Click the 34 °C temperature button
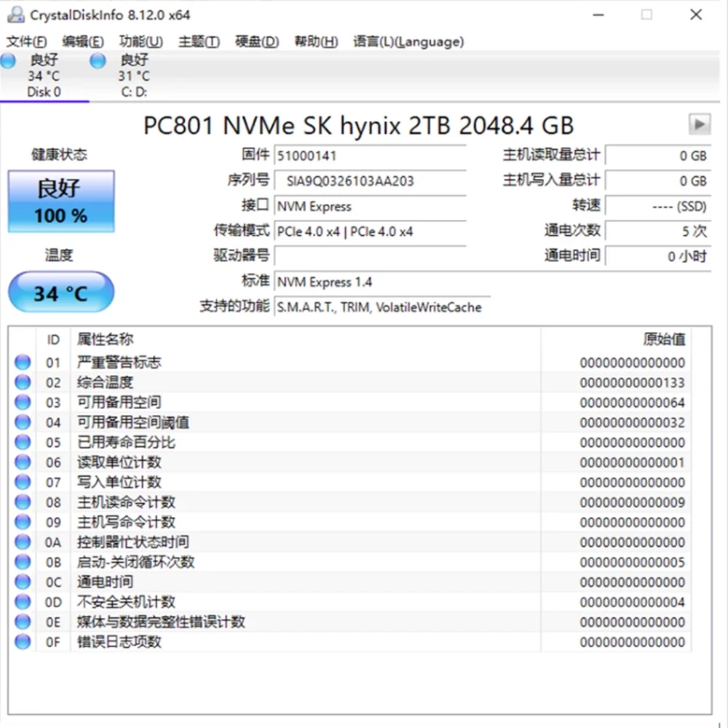Viewport: 728px width, 728px height. coord(60,292)
